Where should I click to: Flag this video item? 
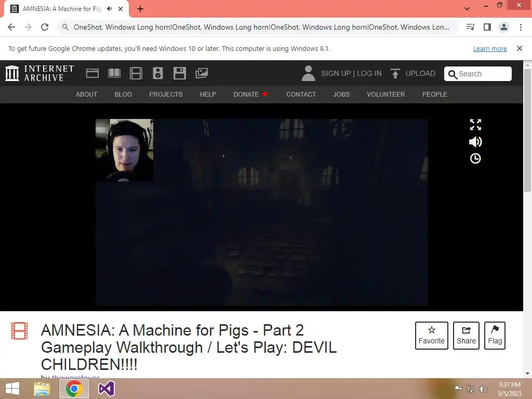click(495, 336)
